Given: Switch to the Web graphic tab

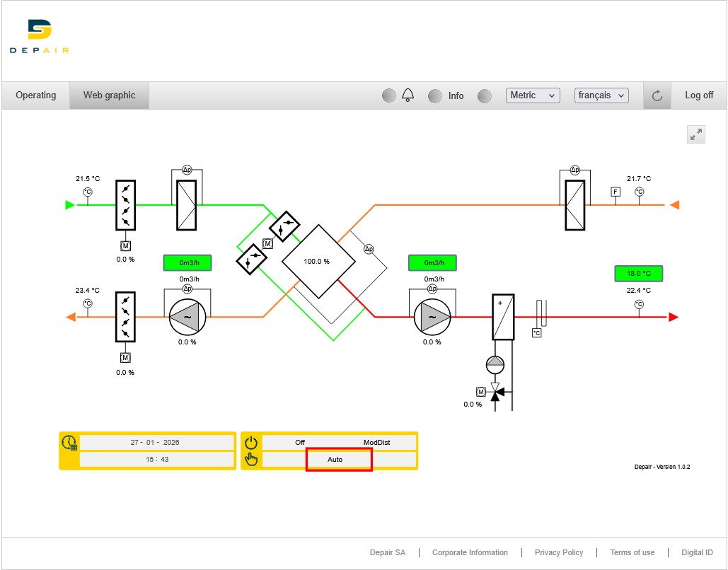Looking at the screenshot, I should coord(109,95).
